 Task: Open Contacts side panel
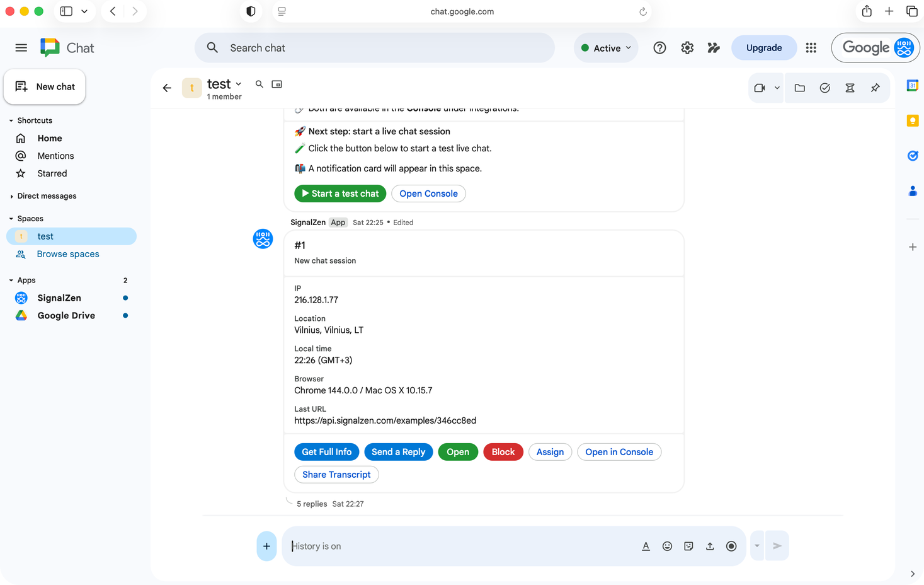[x=912, y=191]
